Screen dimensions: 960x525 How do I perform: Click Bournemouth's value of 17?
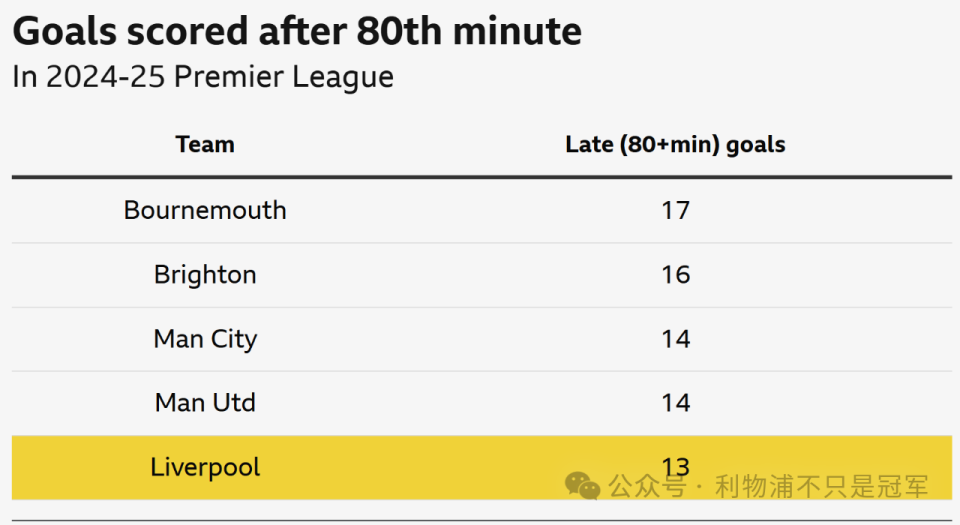click(x=675, y=210)
